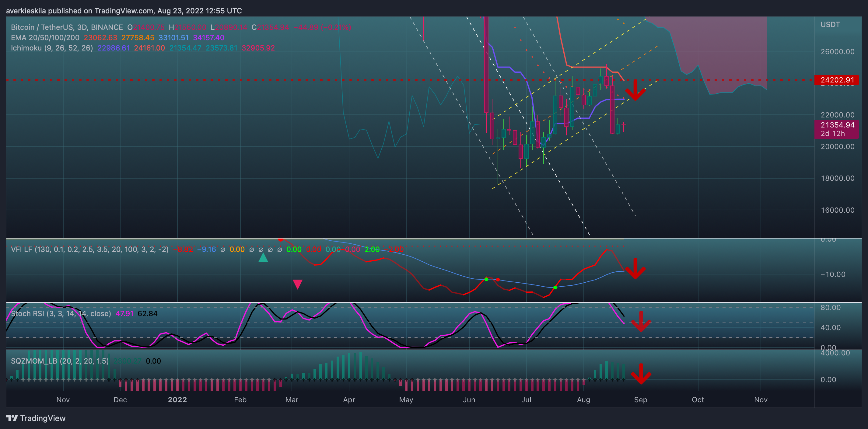Select the EMA 20/50/100/200 indicator label

coord(45,38)
